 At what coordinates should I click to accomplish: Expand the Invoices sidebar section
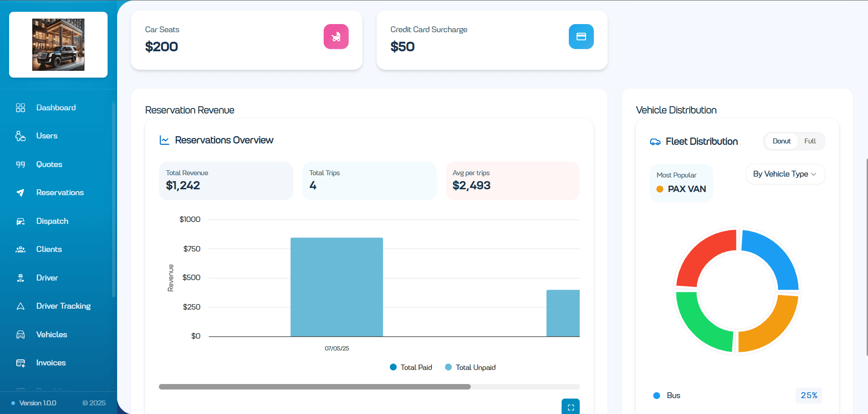click(x=51, y=363)
